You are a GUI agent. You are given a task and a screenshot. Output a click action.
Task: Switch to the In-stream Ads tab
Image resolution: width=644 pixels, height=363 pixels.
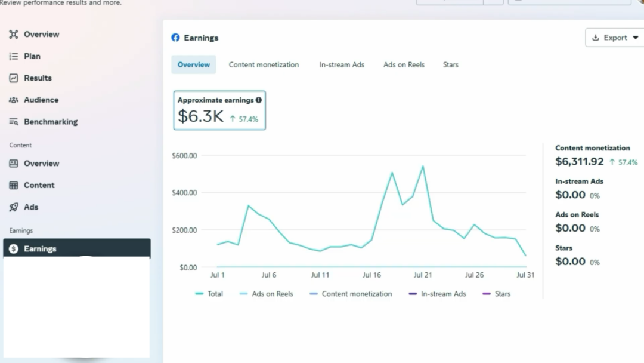[342, 64]
